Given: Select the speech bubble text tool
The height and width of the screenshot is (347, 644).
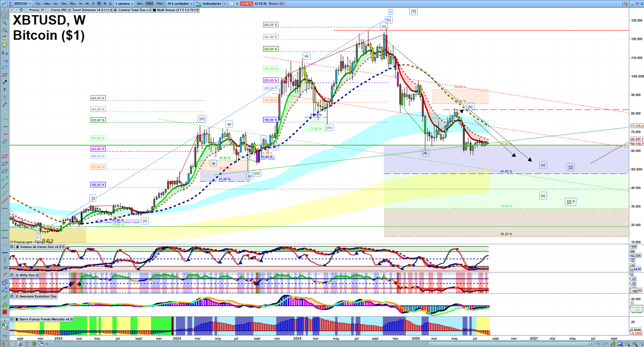Looking at the screenshot, I should [5, 97].
